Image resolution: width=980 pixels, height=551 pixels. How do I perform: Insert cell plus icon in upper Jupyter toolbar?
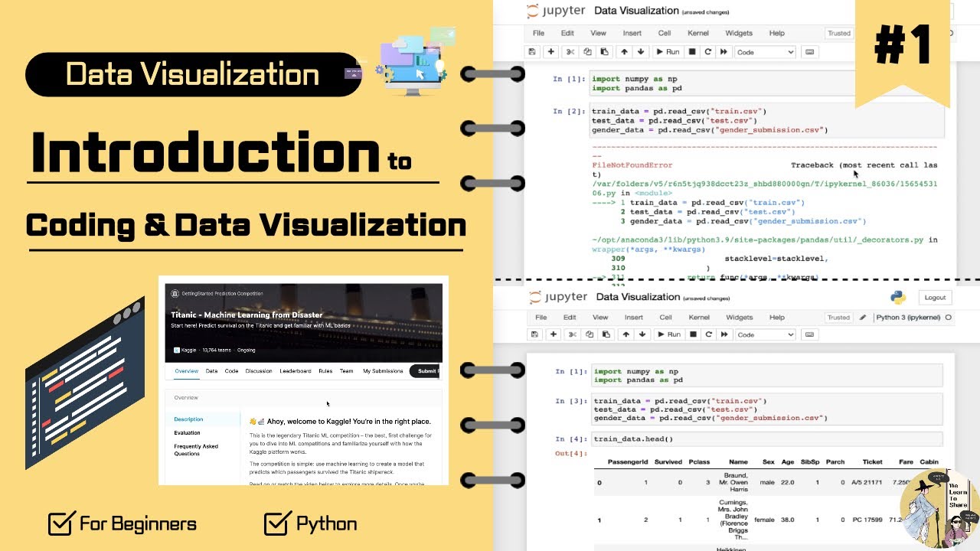pyautogui.click(x=551, y=52)
